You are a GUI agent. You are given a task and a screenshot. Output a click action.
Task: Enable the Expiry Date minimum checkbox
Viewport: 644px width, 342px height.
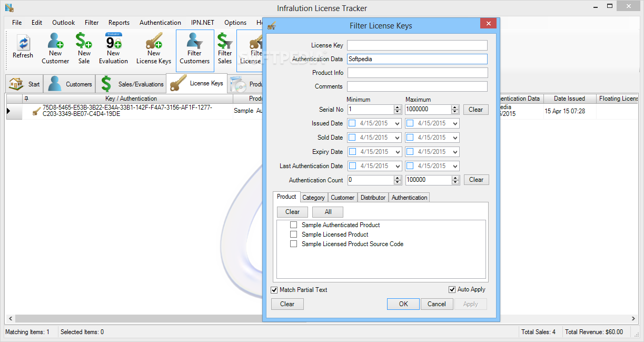point(352,152)
